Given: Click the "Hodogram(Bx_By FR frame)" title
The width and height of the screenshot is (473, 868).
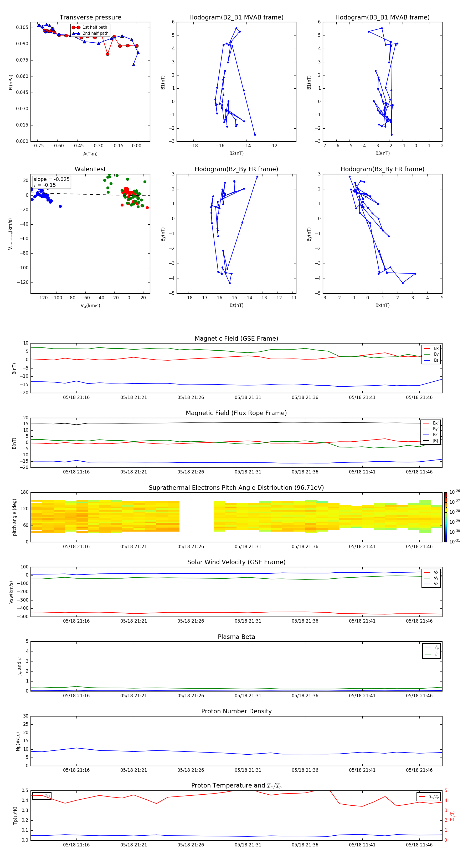Looking at the screenshot, I should tap(382, 169).
